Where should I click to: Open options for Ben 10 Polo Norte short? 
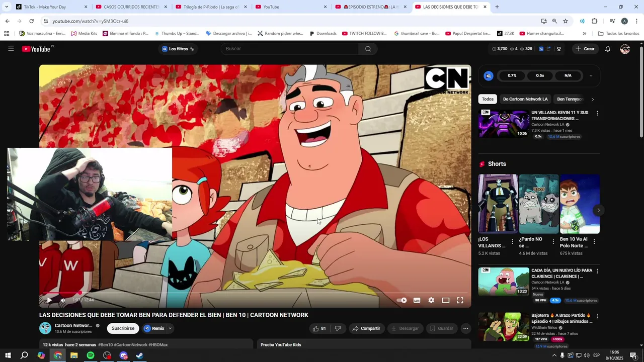(x=594, y=242)
